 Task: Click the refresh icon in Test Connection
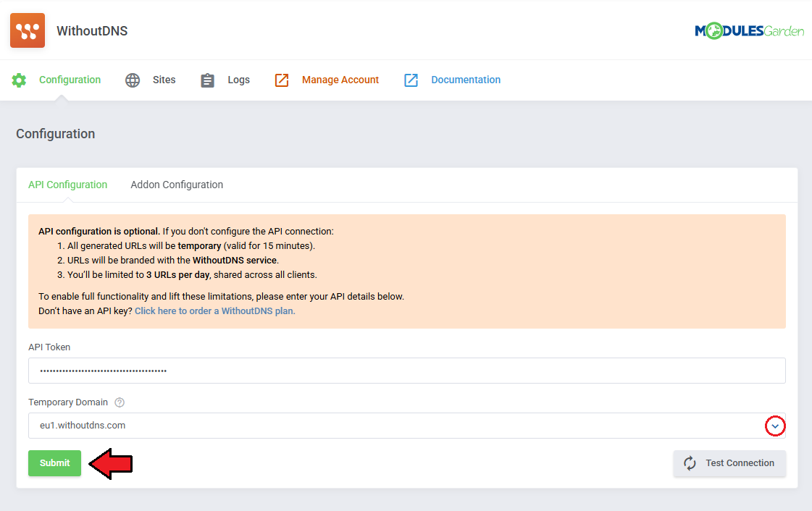tap(690, 463)
